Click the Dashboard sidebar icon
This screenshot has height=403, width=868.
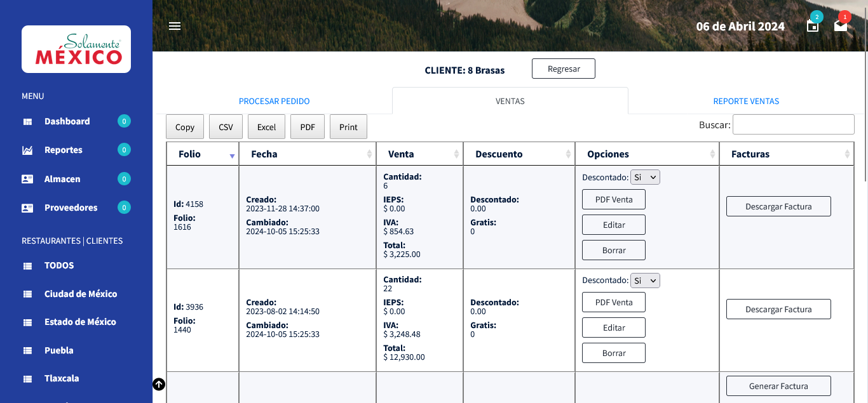27,122
